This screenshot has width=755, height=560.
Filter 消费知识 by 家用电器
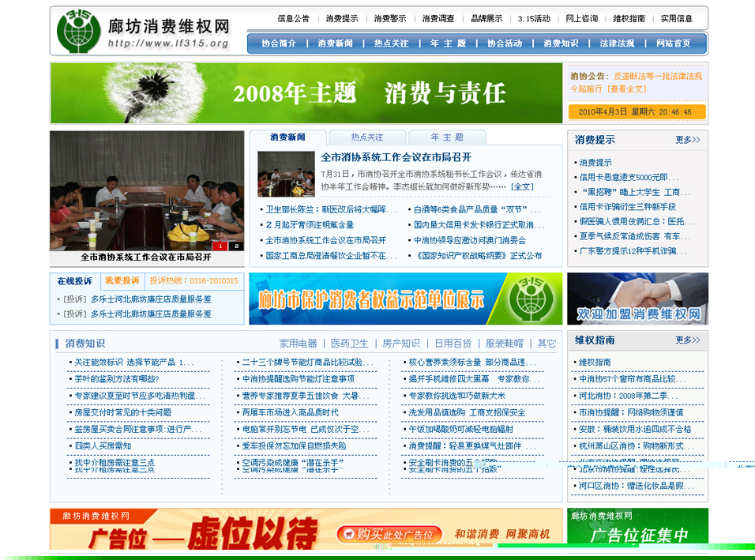298,344
